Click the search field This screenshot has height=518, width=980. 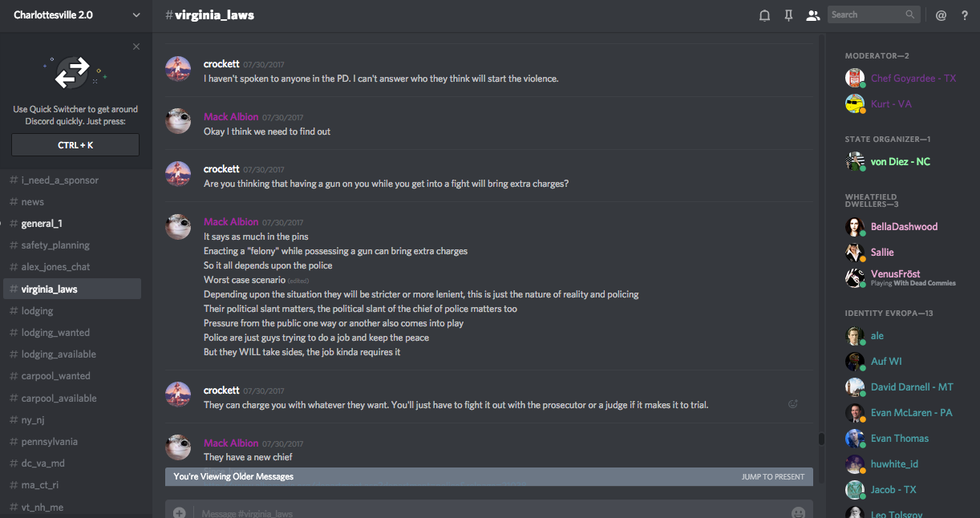tap(868, 14)
